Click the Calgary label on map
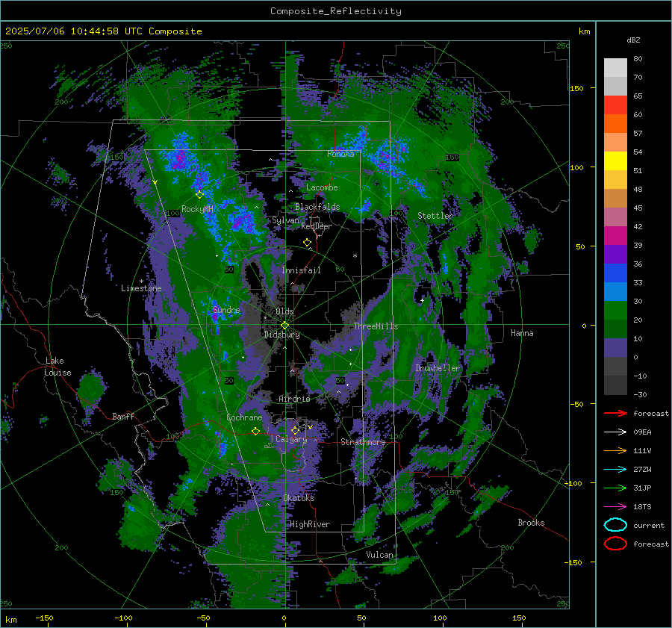 coord(291,439)
